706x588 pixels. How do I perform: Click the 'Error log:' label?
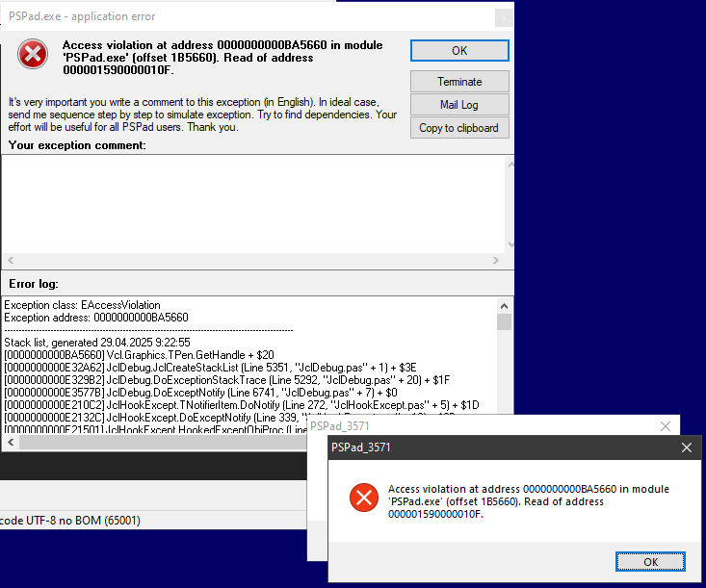coord(34,284)
